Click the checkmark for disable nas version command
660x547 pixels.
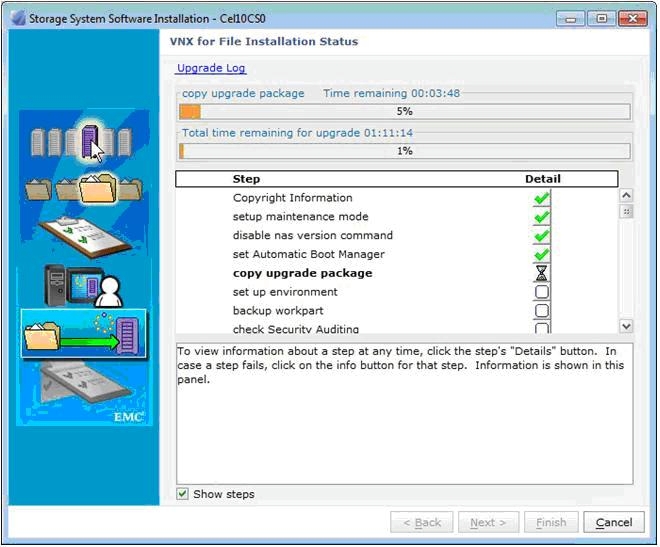542,236
